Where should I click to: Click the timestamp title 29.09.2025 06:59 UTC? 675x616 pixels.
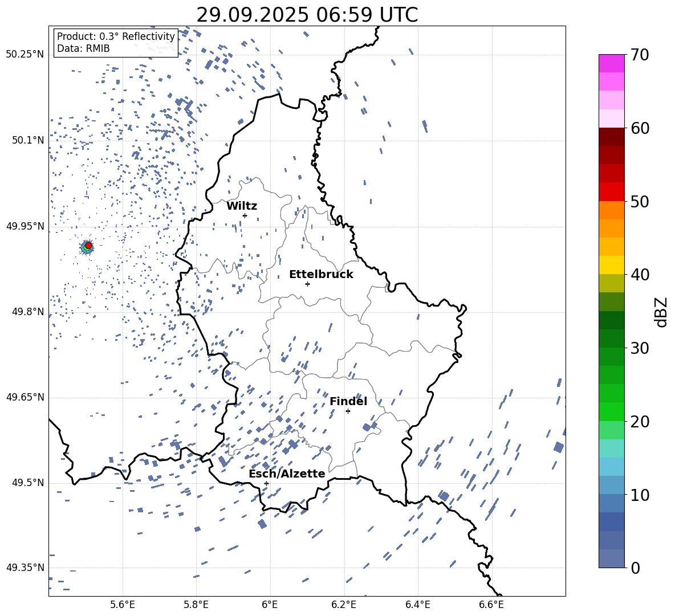(307, 15)
